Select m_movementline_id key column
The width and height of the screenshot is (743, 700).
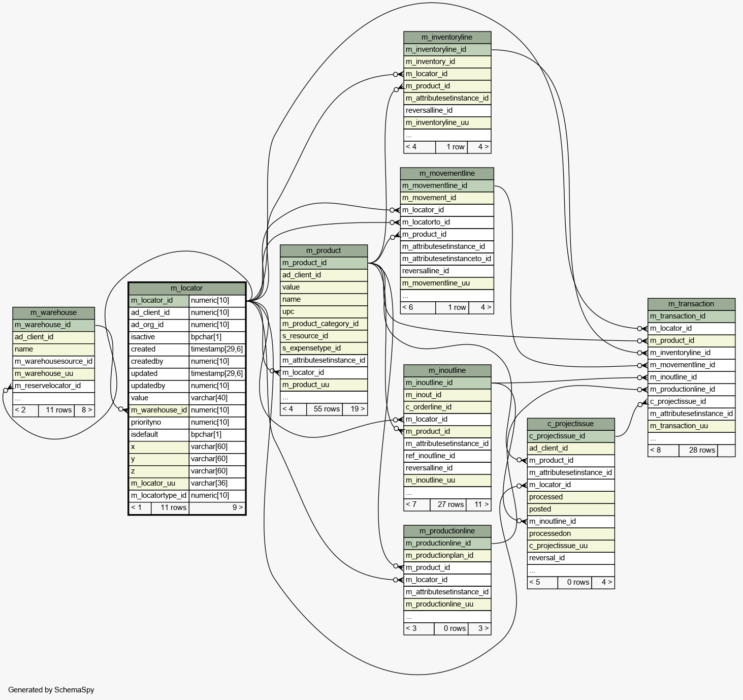tap(447, 185)
